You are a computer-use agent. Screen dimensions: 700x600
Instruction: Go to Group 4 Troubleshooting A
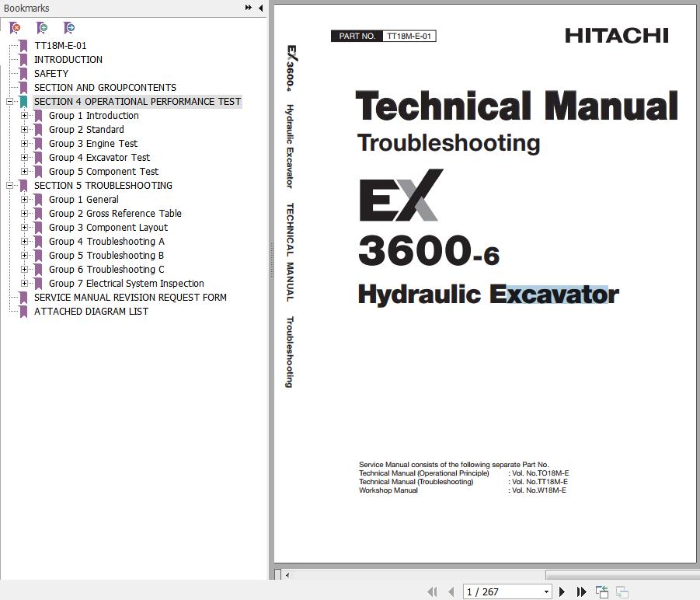pyautogui.click(x=106, y=242)
